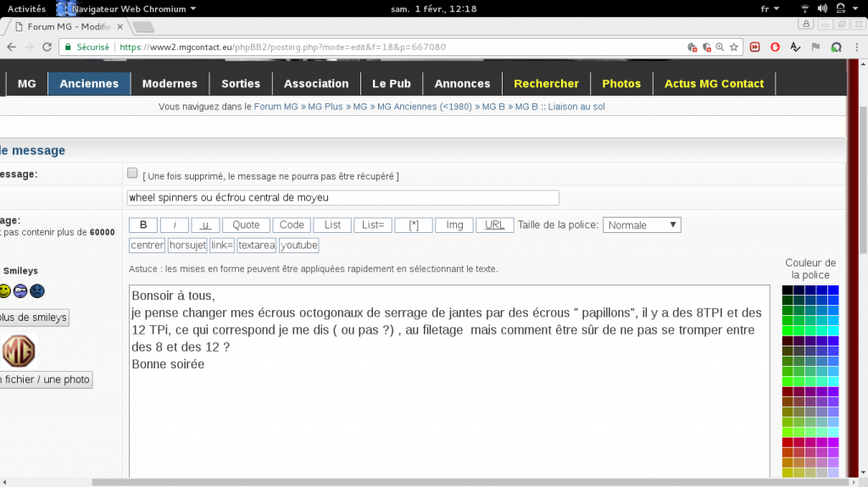
Task: Open the red stop-hand adblock extension icon
Action: point(775,47)
